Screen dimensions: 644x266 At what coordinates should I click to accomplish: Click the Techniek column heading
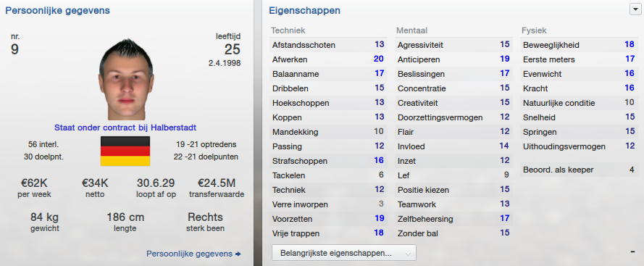coord(288,30)
